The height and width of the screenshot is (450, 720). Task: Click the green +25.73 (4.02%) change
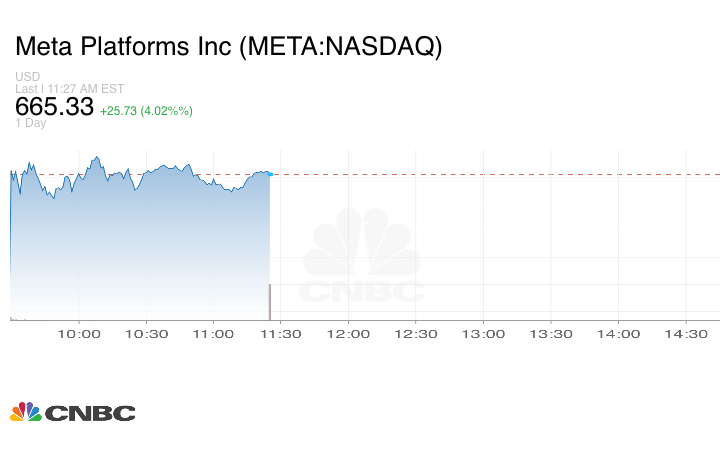tap(146, 110)
